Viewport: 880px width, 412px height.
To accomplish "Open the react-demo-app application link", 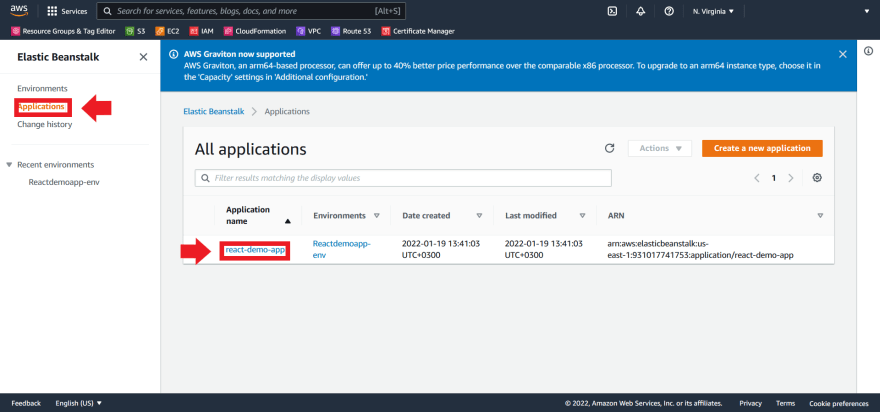I will coord(255,250).
